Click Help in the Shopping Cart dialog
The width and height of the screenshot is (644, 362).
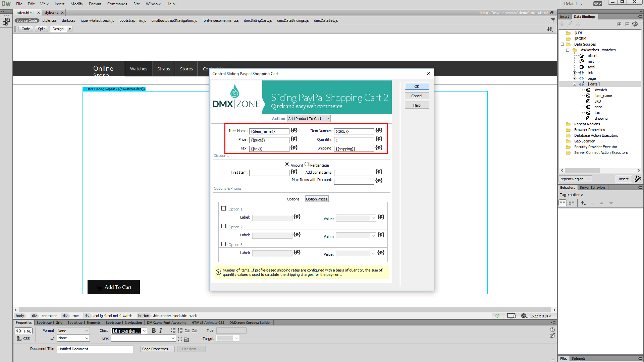417,105
